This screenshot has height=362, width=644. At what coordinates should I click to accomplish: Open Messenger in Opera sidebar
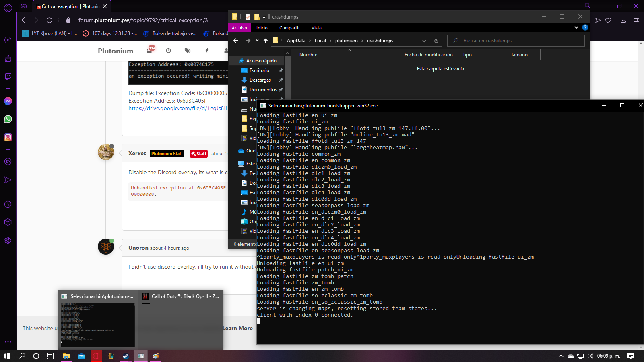point(8,101)
